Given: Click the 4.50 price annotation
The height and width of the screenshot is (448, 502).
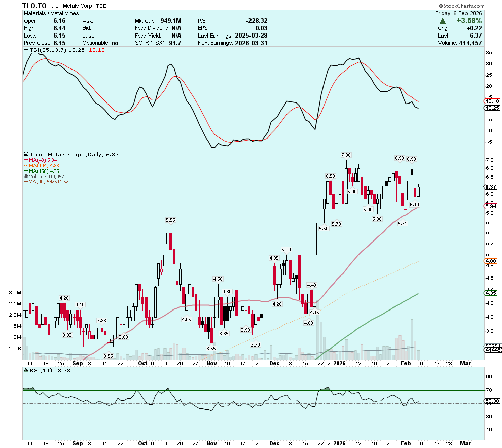Looking at the screenshot, I should point(218,279).
